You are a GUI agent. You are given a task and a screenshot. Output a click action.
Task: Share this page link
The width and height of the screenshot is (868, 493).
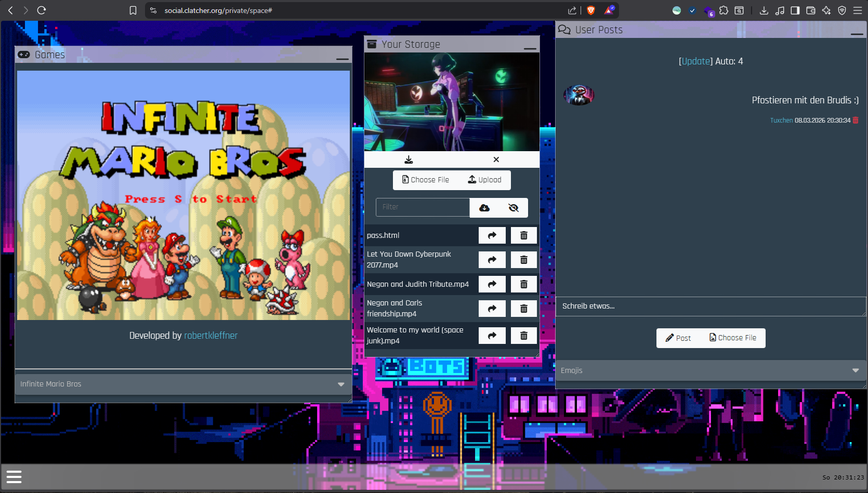pyautogui.click(x=572, y=10)
